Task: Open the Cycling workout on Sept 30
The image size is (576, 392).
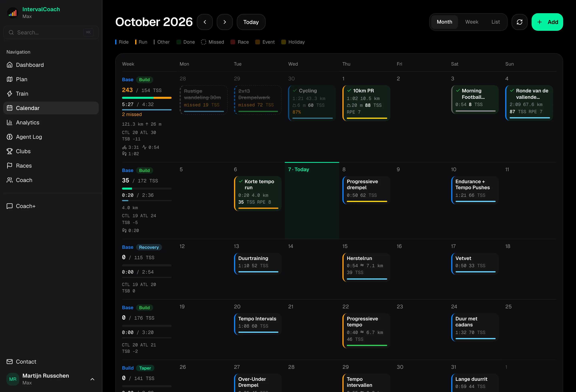Action: tap(312, 103)
